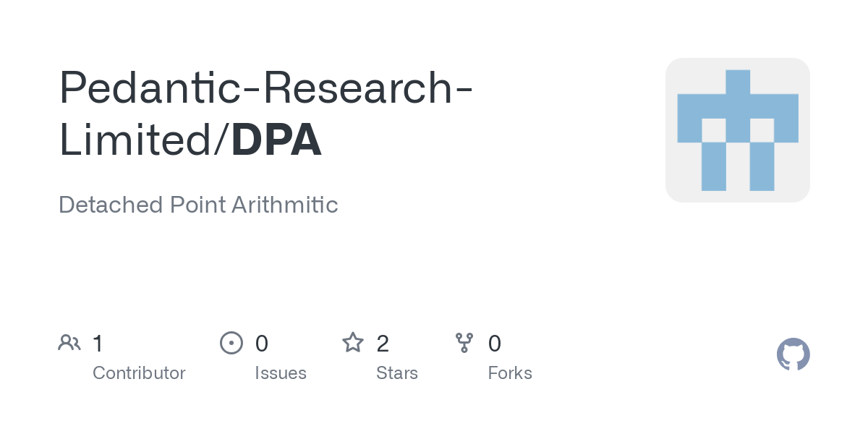Screen dimensions: 868x434
Task: Open the bold DPA repository name
Action: (277, 140)
